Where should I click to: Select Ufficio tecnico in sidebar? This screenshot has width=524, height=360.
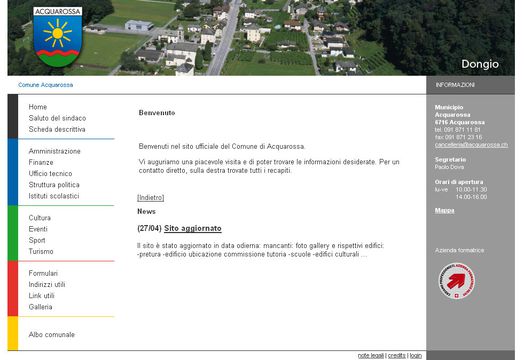[x=50, y=173]
